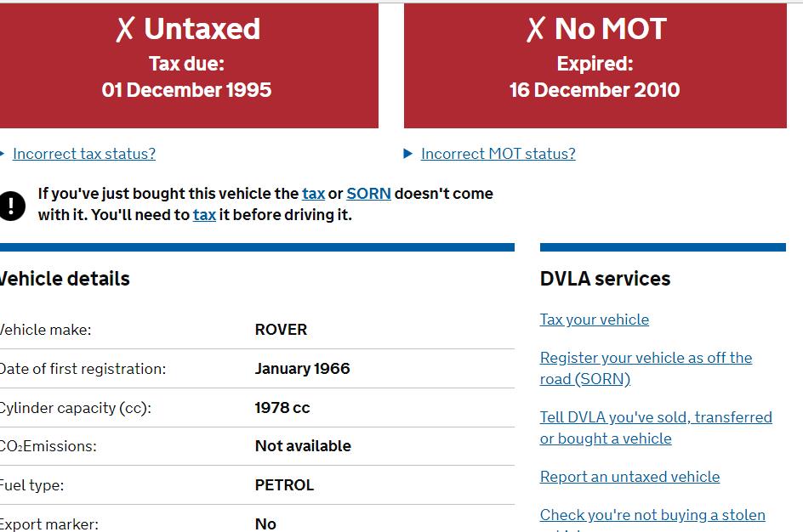This screenshot has width=803, height=532.
Task: Select the ROVER vehicle make value
Action: pos(282,330)
